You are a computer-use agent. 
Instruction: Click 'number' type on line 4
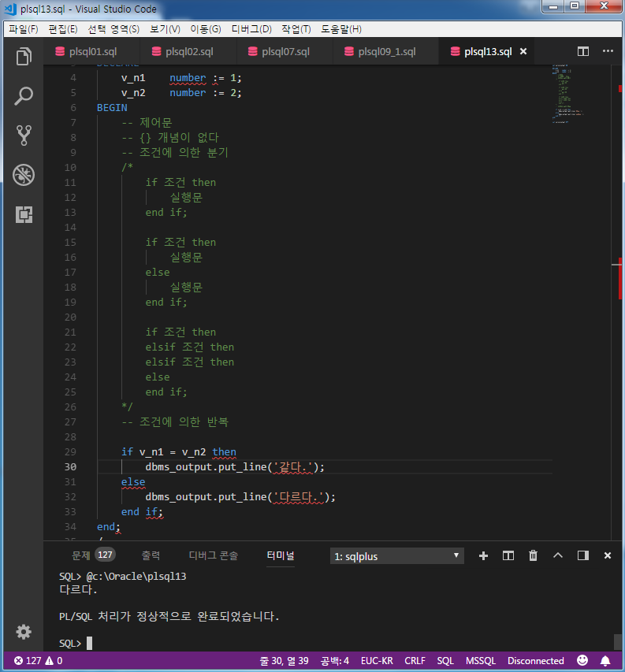pos(188,77)
